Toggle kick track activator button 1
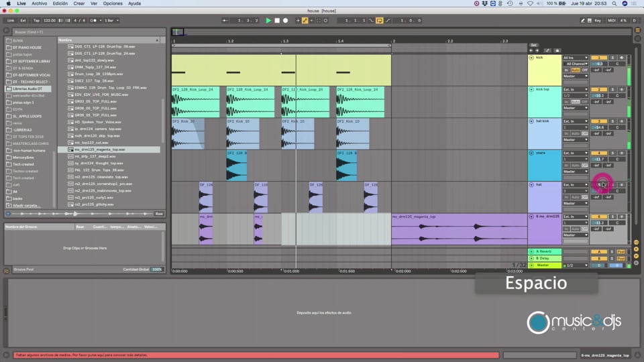Image resolution: width=644 pixels, height=362 pixels. tap(599, 58)
